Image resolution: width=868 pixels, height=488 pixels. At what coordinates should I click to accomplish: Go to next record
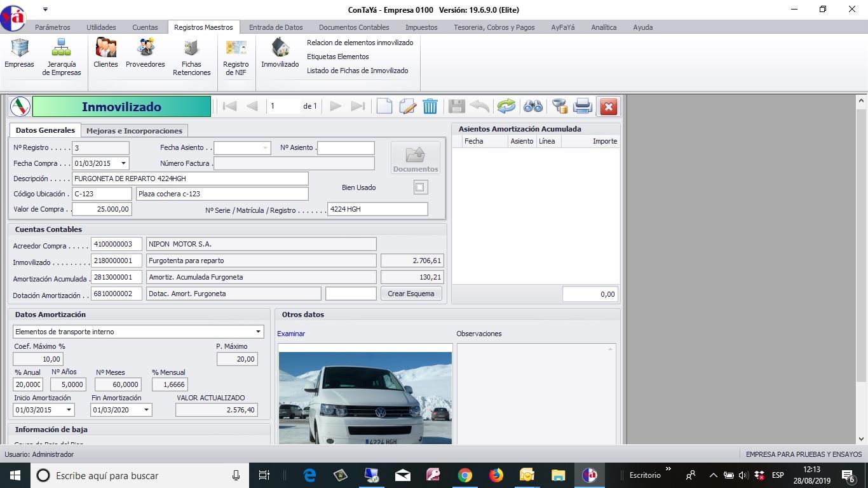click(x=336, y=106)
